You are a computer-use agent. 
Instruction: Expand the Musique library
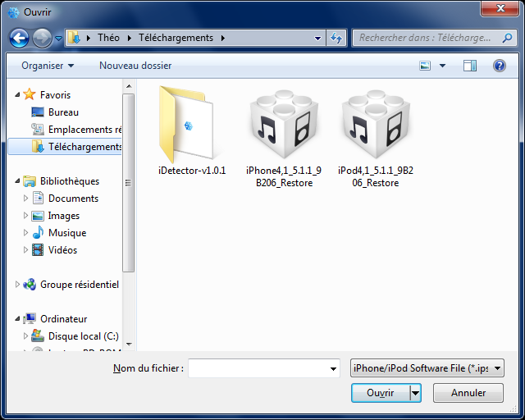25,232
